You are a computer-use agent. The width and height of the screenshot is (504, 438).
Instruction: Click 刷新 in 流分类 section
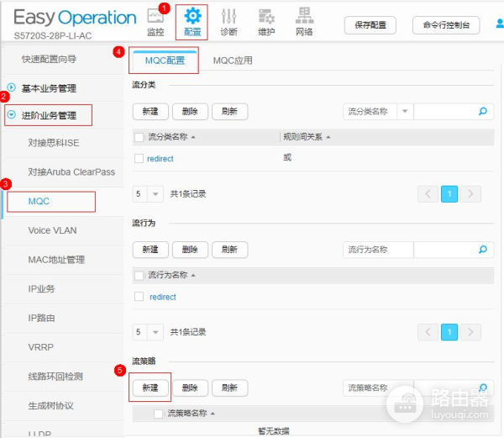click(x=229, y=111)
